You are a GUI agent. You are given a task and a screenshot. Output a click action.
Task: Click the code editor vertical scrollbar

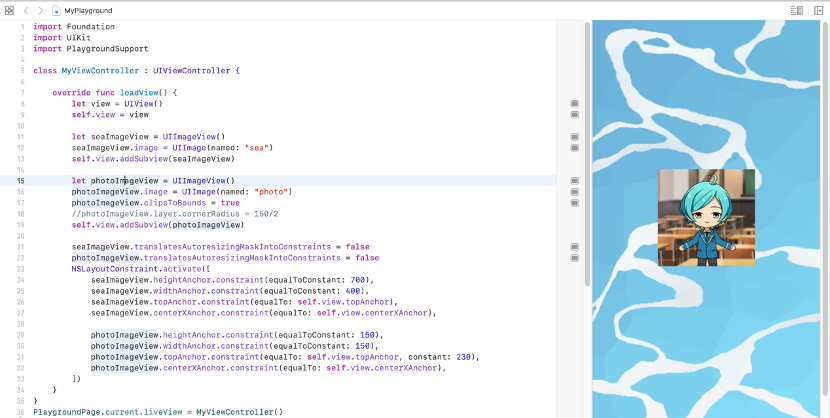click(x=587, y=153)
